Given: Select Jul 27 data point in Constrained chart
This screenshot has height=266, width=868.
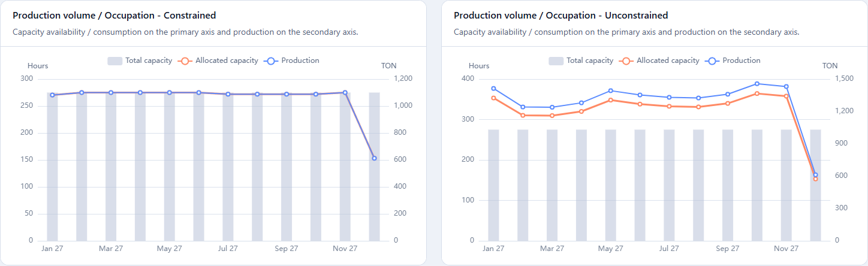Looking at the screenshot, I should pos(228,94).
